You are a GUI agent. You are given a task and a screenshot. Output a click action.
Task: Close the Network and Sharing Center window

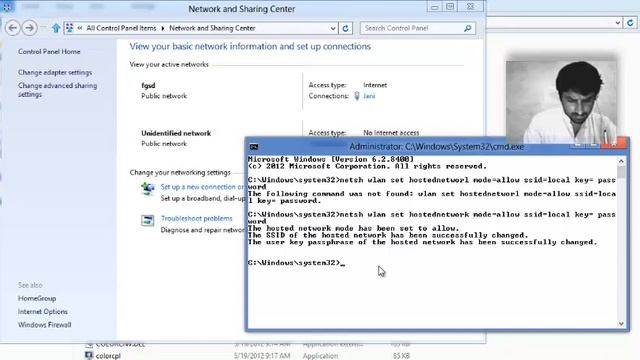coord(470,7)
